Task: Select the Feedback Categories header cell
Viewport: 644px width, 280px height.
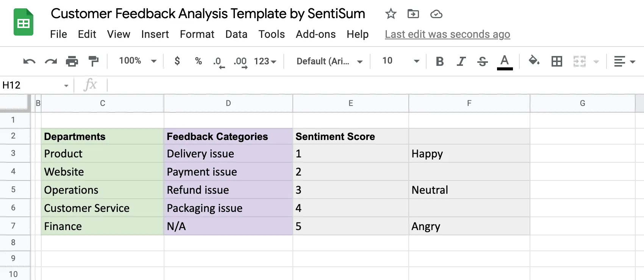Action: coord(228,136)
